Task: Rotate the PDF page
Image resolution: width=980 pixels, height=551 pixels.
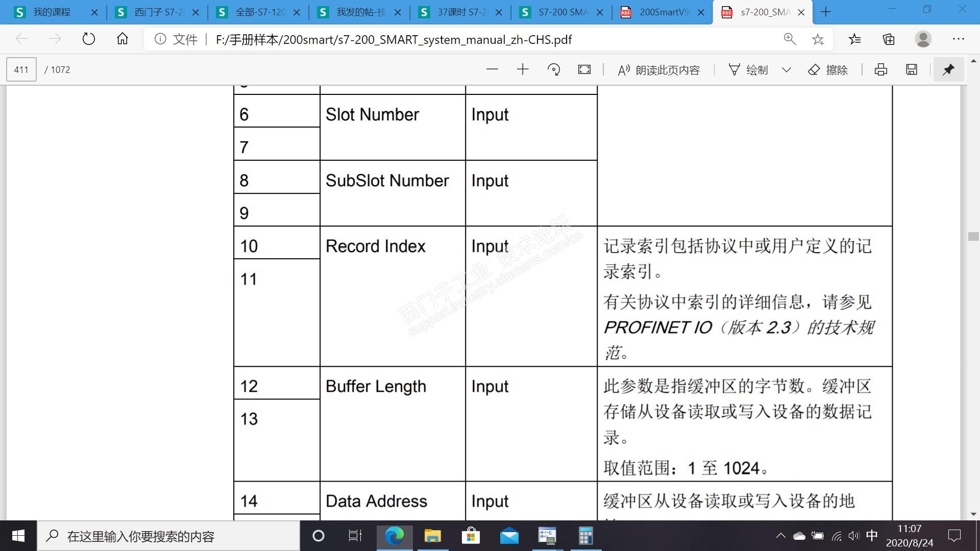Action: click(554, 70)
